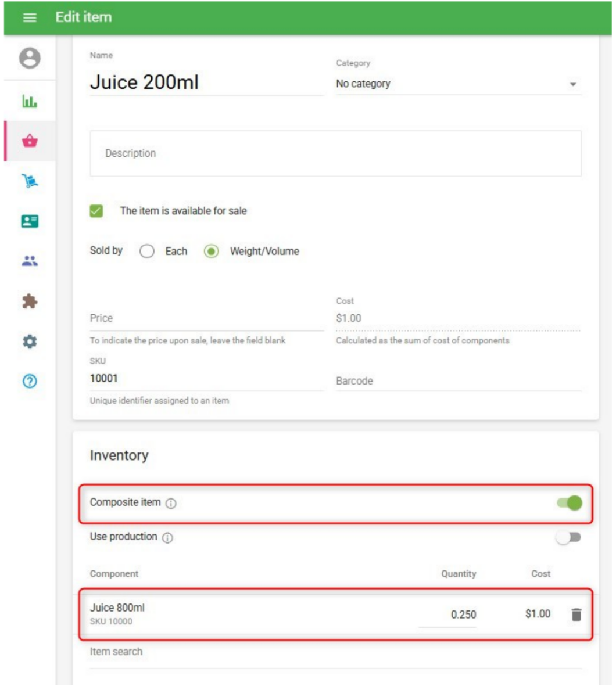Select the 'Weight/Volume' radio button
Screen dimensions: 616x697
pyautogui.click(x=212, y=252)
